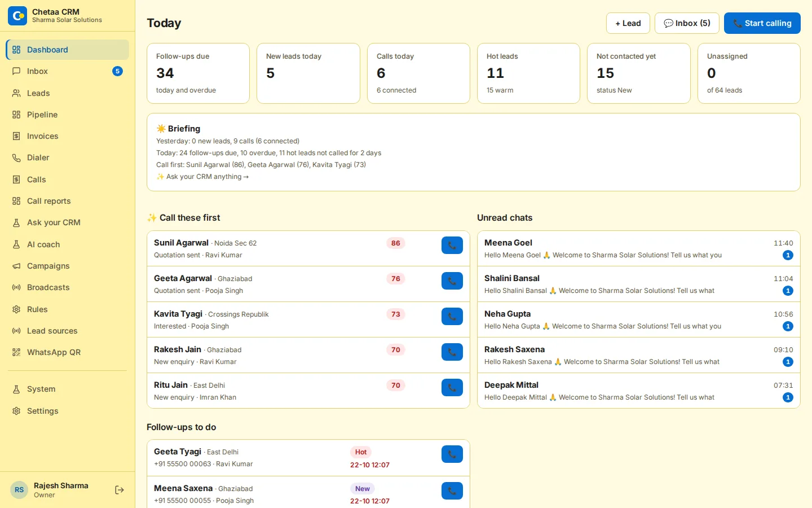
Task: Open the Not contacted yet card
Action: pos(639,73)
